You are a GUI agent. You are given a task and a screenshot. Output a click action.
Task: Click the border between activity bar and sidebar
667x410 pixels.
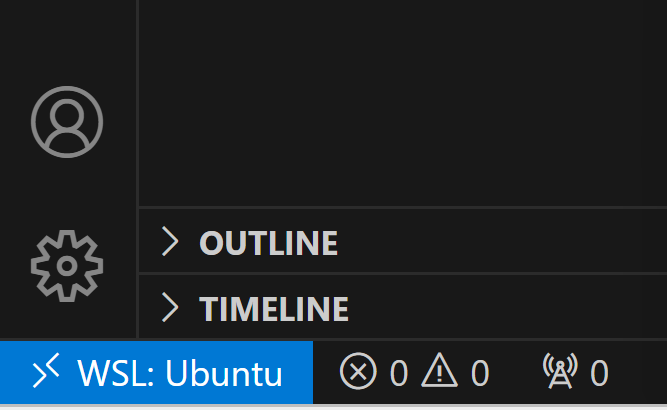(x=137, y=150)
